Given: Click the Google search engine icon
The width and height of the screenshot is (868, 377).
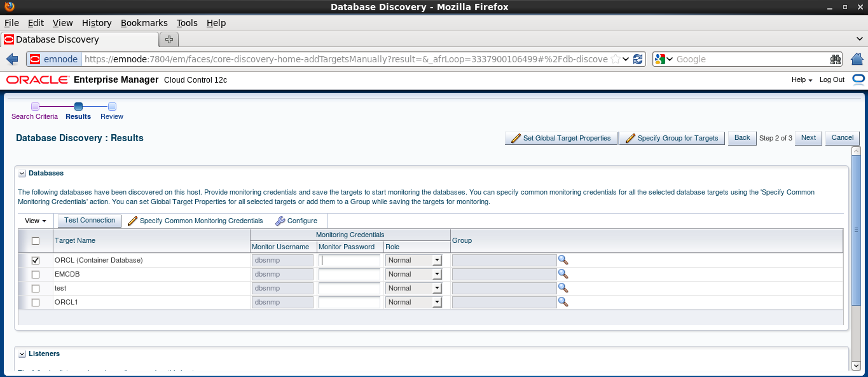Looking at the screenshot, I should (x=660, y=59).
